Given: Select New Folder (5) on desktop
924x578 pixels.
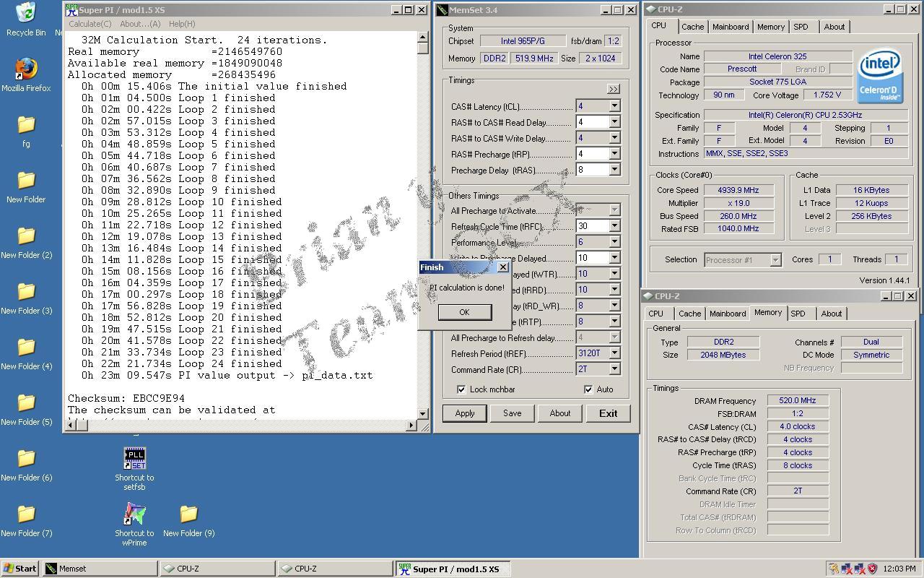Looking at the screenshot, I should [26, 408].
